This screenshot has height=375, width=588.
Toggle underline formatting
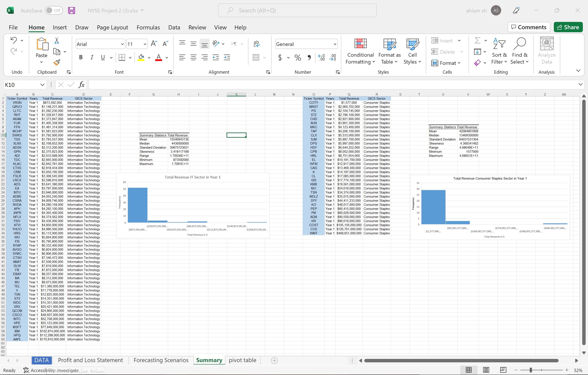click(103, 57)
